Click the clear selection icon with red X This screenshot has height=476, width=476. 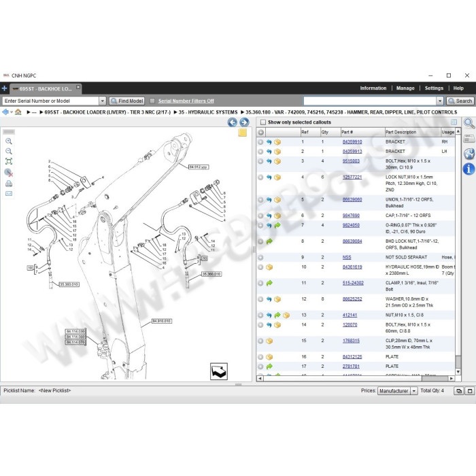point(9,173)
